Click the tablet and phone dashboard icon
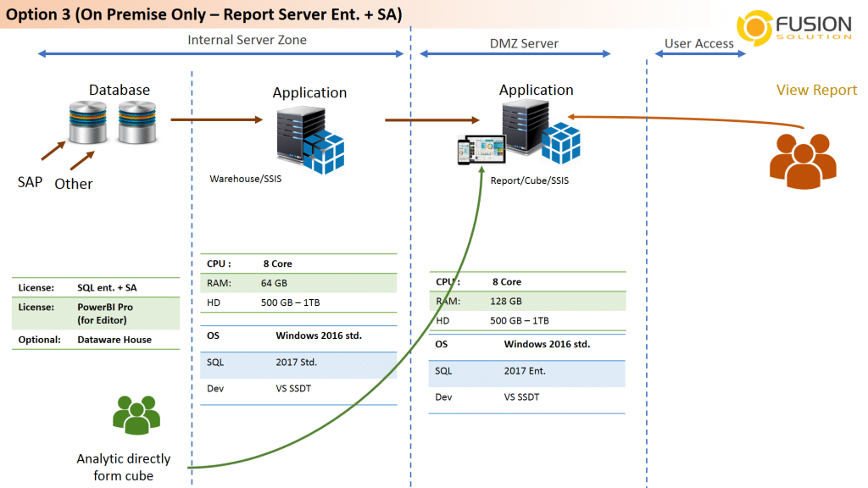 coord(481,149)
